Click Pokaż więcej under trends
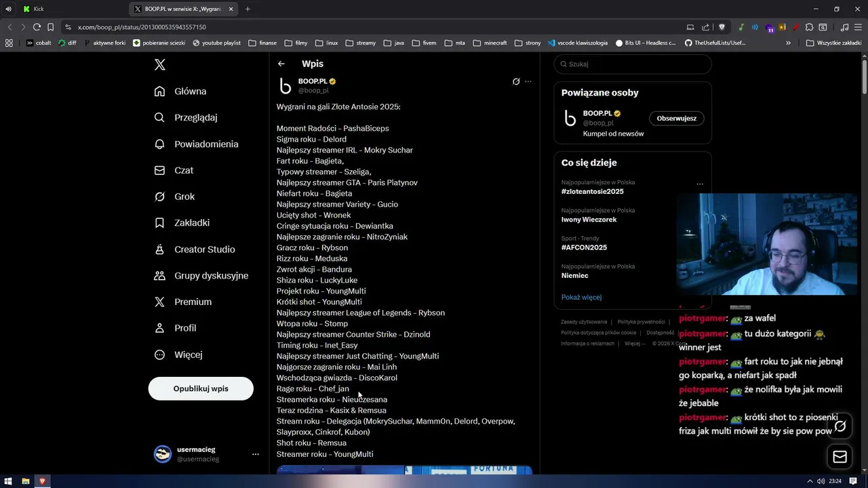The height and width of the screenshot is (488, 868). point(581,297)
